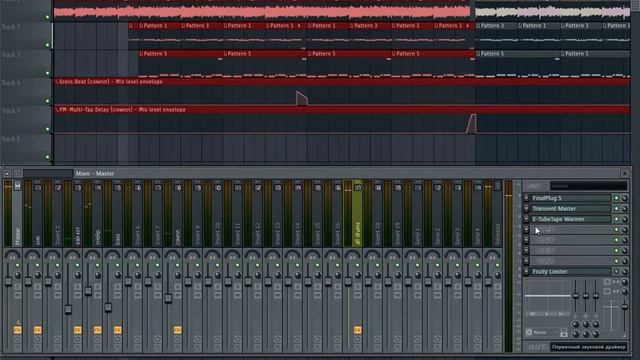
Task: Close the Mixer window
Action: (x=624, y=174)
